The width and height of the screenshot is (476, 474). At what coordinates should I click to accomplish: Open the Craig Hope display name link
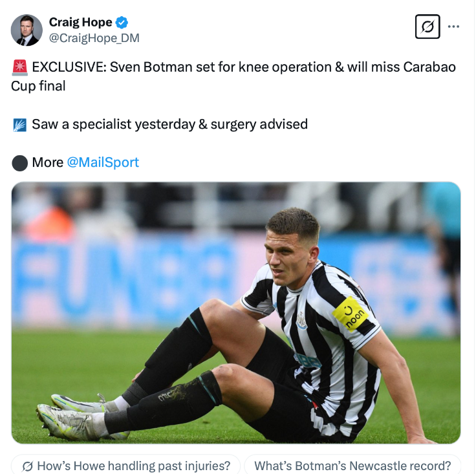click(x=80, y=23)
